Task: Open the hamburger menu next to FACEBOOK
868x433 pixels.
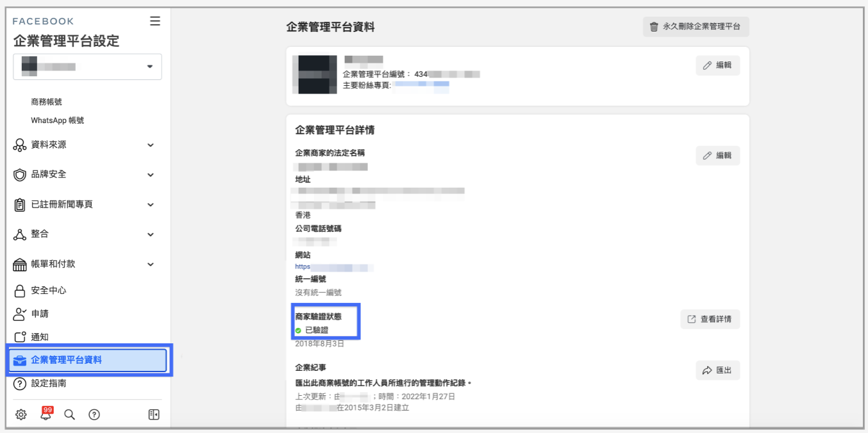Action: pos(155,21)
